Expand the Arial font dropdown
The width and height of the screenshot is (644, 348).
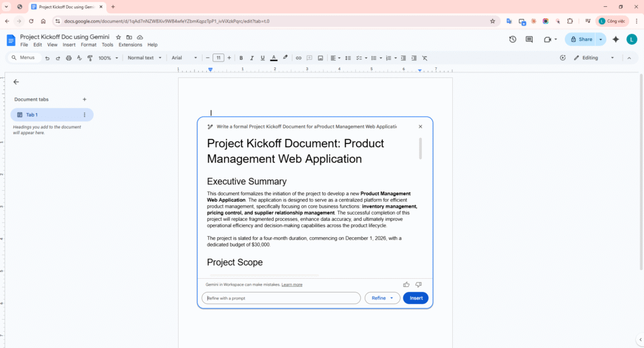point(184,58)
